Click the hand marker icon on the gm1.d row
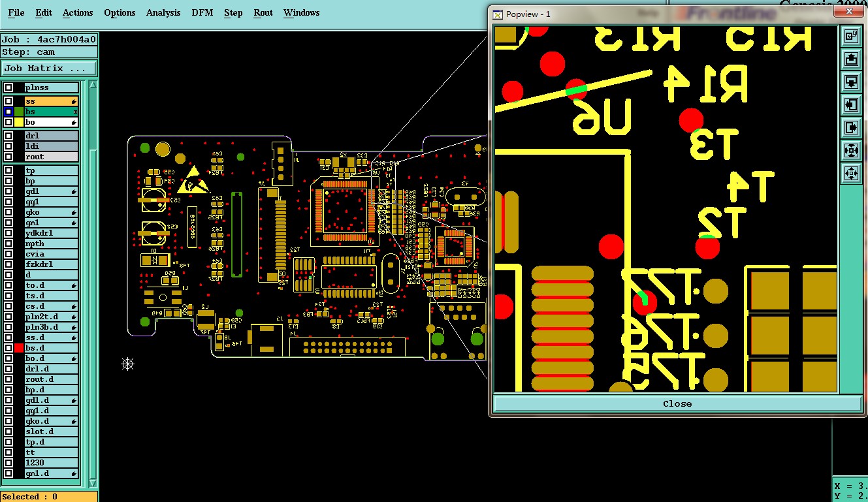 click(74, 474)
